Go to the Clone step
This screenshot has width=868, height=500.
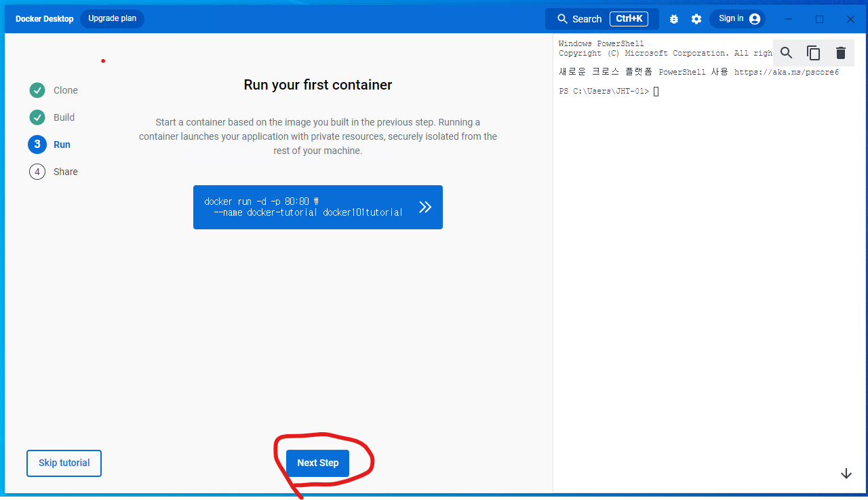click(x=54, y=90)
